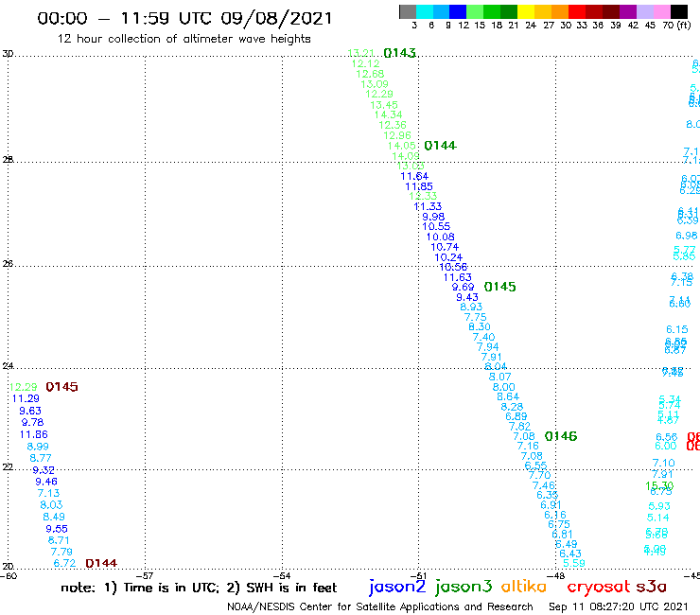The width and height of the screenshot is (700, 615).
Task: Click the 5.93 wave height value
Action: (659, 506)
